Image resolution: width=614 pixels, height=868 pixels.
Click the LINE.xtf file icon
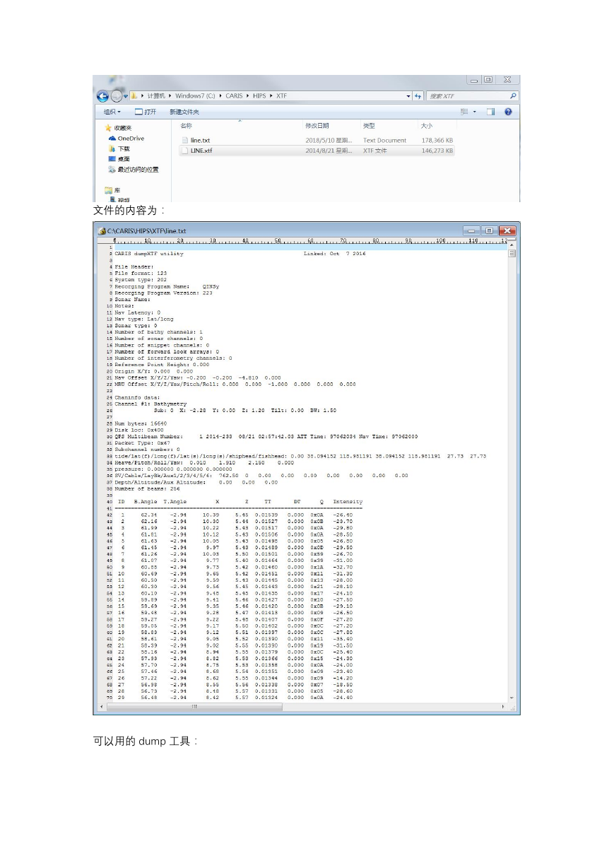point(185,151)
